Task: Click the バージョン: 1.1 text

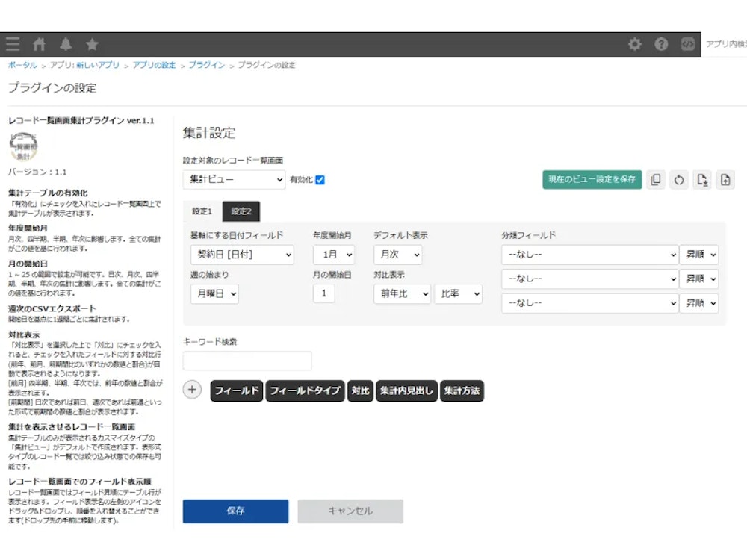Action: pos(37,172)
